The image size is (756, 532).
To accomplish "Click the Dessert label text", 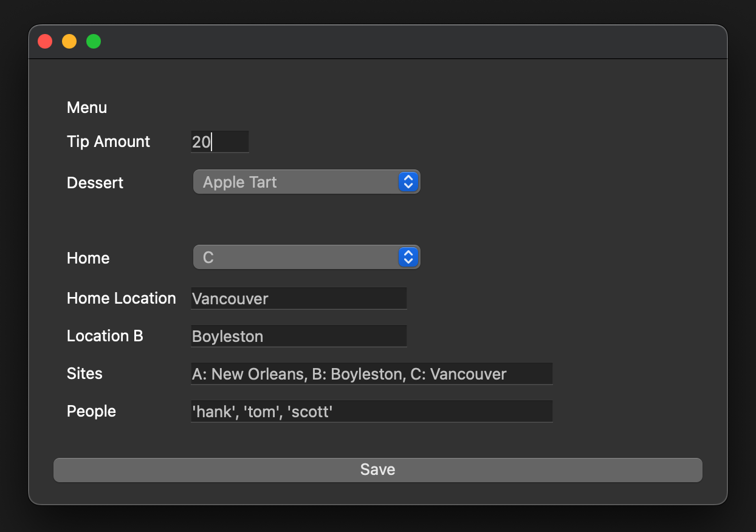I will (95, 183).
